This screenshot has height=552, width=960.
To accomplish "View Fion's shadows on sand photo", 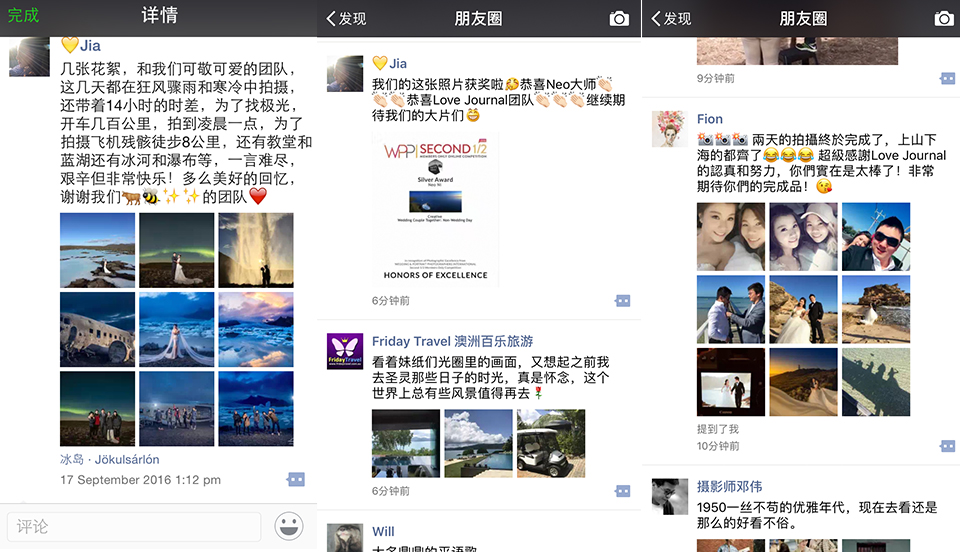I will 876,382.
